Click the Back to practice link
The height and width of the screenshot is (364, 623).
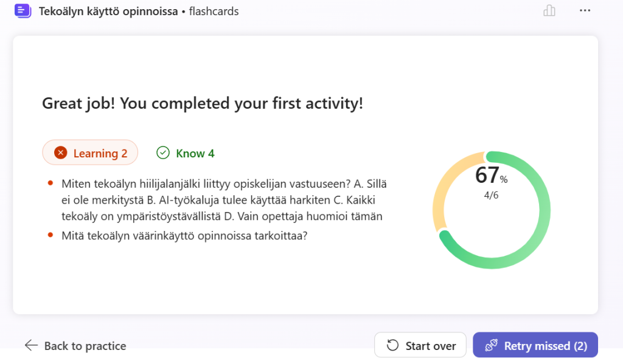(85, 345)
